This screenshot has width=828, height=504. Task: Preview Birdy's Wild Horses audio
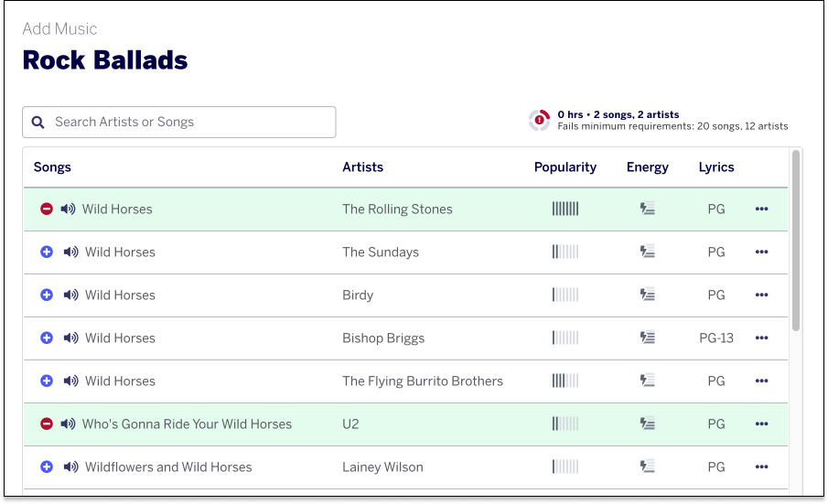(70, 295)
